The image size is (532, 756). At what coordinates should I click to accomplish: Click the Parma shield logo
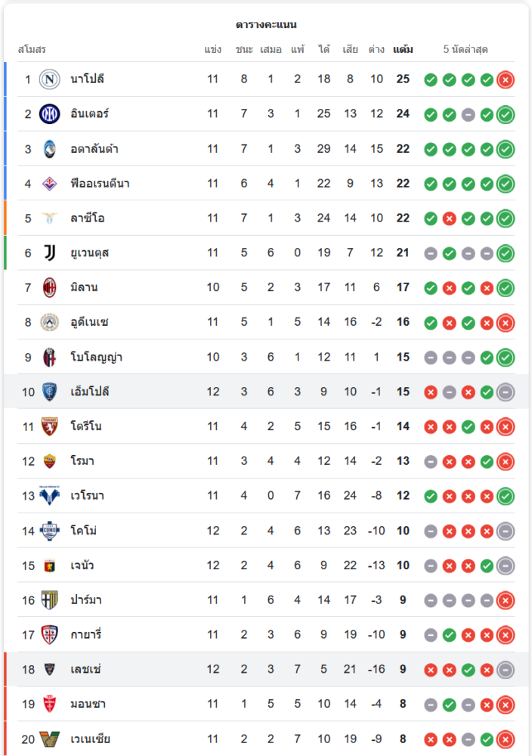[49, 600]
